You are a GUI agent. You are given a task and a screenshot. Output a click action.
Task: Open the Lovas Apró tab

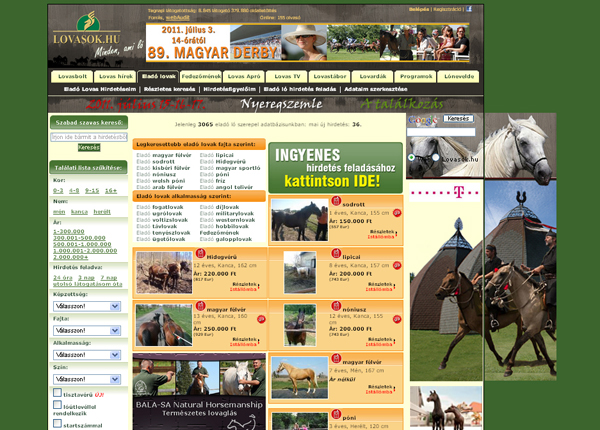(244, 77)
